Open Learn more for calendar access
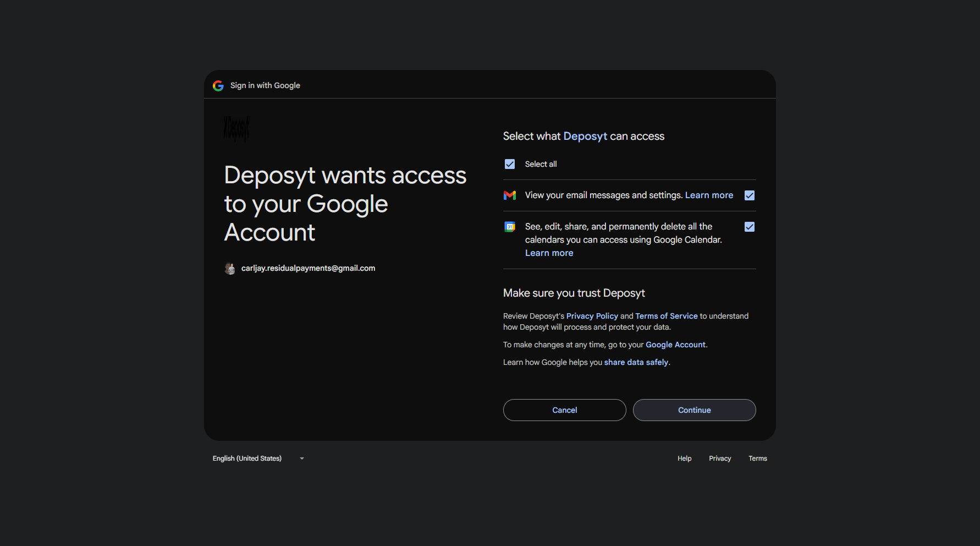 coord(549,253)
